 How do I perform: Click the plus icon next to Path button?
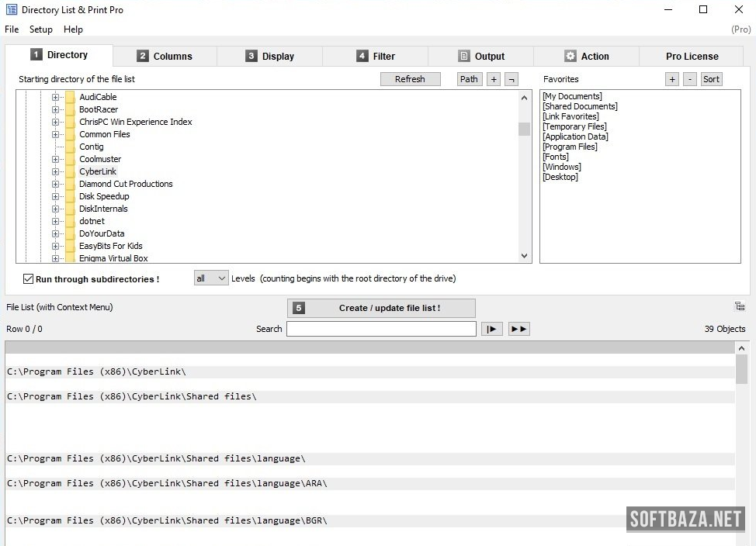pos(494,79)
